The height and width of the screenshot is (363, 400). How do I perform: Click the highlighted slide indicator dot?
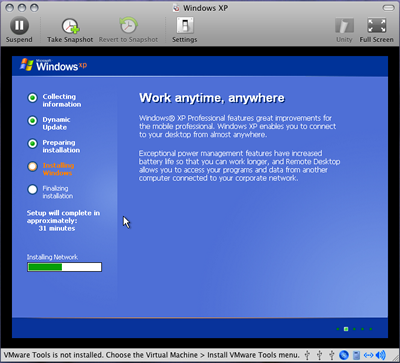click(x=346, y=329)
